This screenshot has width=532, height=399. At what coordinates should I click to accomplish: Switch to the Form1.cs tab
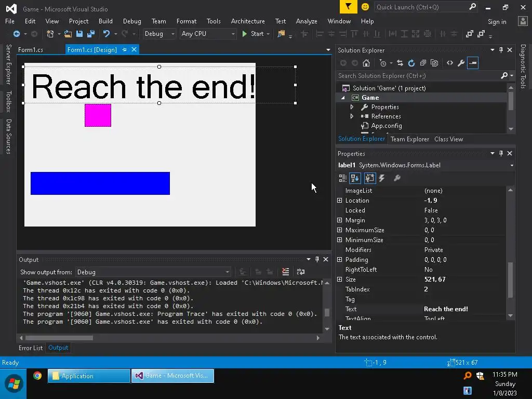31,50
